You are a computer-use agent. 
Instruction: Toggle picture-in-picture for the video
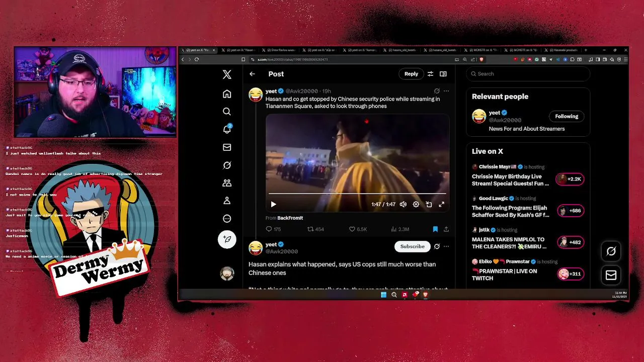429,204
